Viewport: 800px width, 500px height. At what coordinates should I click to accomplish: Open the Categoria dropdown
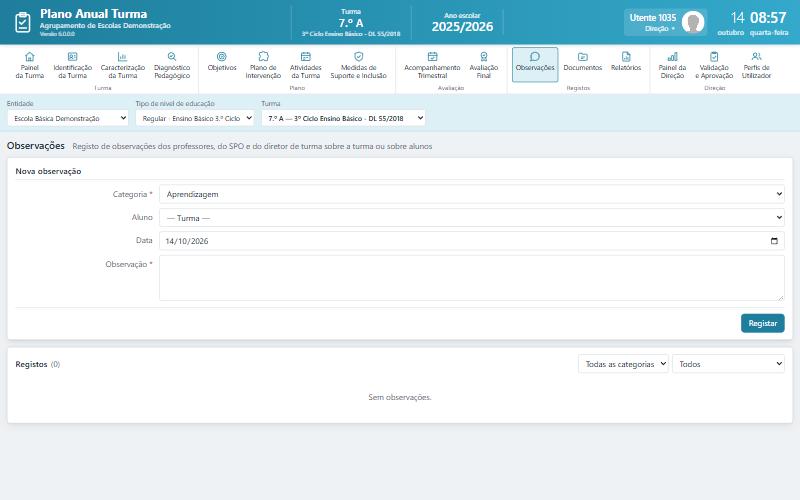pos(472,194)
